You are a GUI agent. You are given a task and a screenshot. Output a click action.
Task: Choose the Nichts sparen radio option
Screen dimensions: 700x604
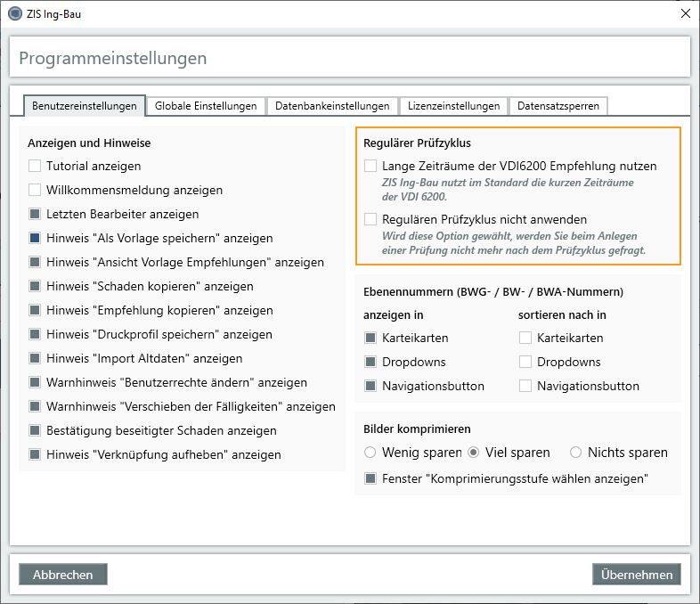pyautogui.click(x=576, y=453)
